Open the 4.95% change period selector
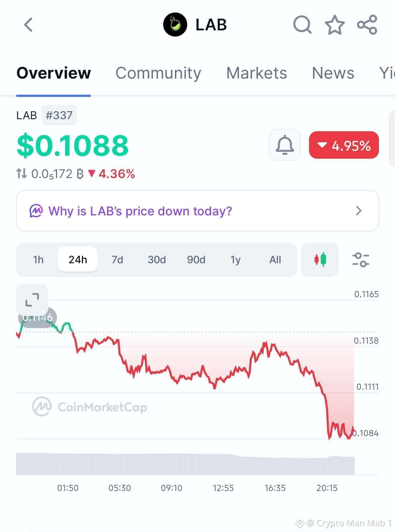The height and width of the screenshot is (532, 395). pyautogui.click(x=344, y=145)
